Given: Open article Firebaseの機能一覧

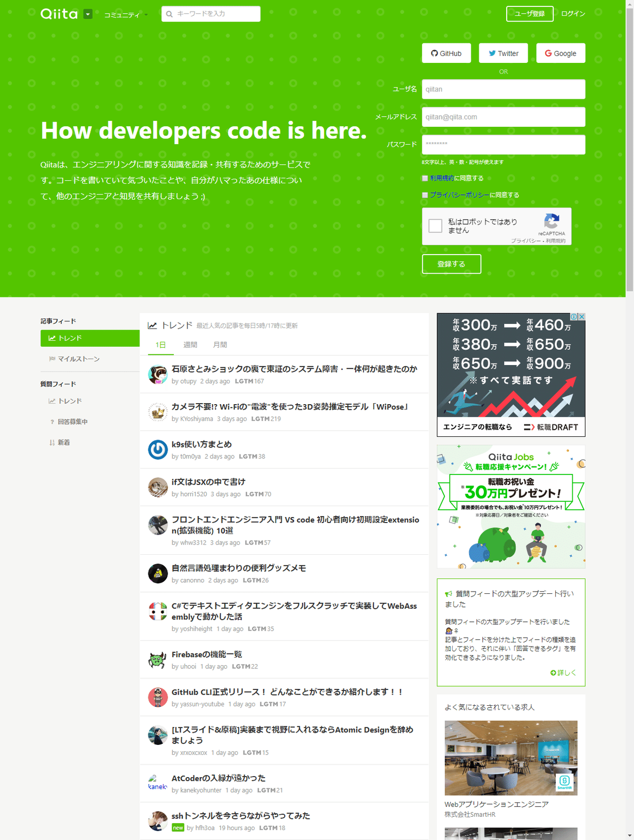Looking at the screenshot, I should [207, 654].
